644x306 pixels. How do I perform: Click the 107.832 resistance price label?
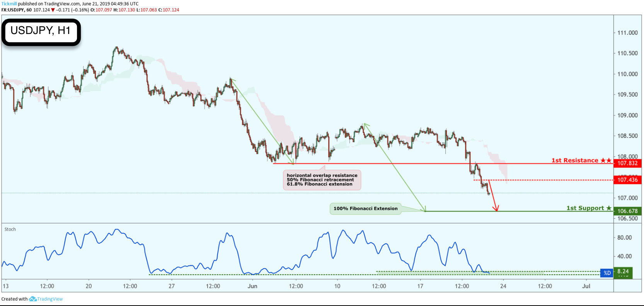click(627, 163)
